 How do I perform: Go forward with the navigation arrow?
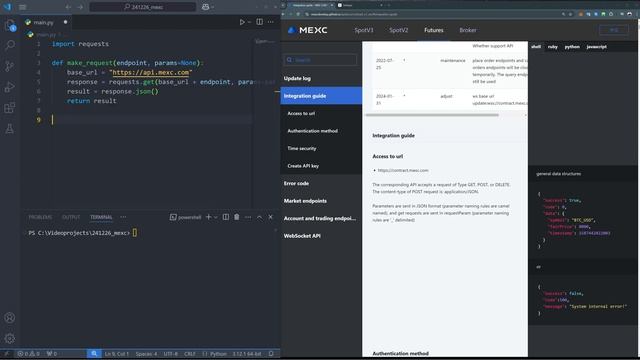point(80,7)
